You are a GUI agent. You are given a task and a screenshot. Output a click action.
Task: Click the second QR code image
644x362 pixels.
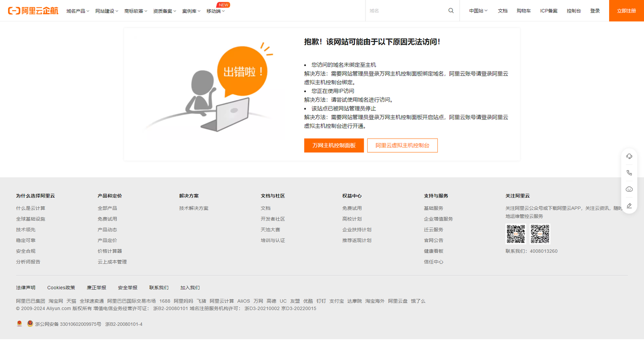tap(540, 234)
